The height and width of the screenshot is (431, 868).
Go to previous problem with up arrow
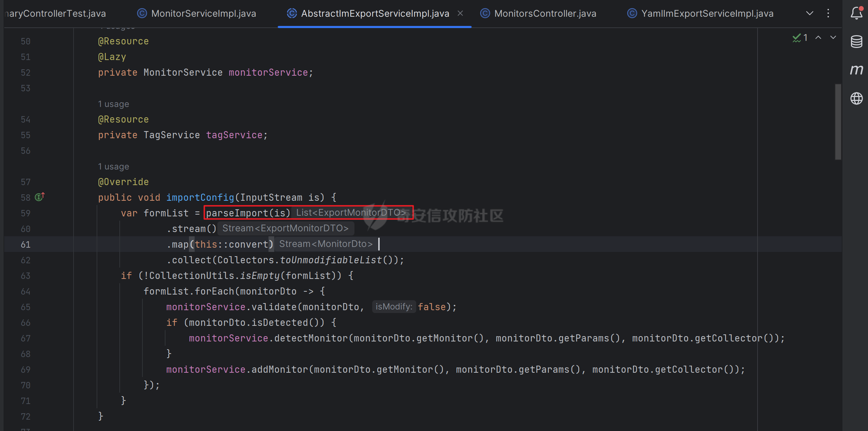[x=819, y=37]
